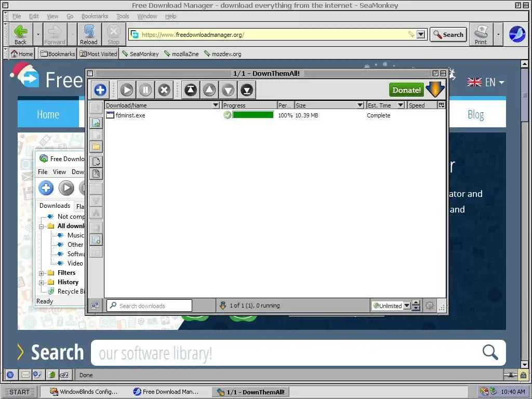Open the View menu in SeaMonkey
Viewport: 532px width, 399px height.
click(52, 16)
